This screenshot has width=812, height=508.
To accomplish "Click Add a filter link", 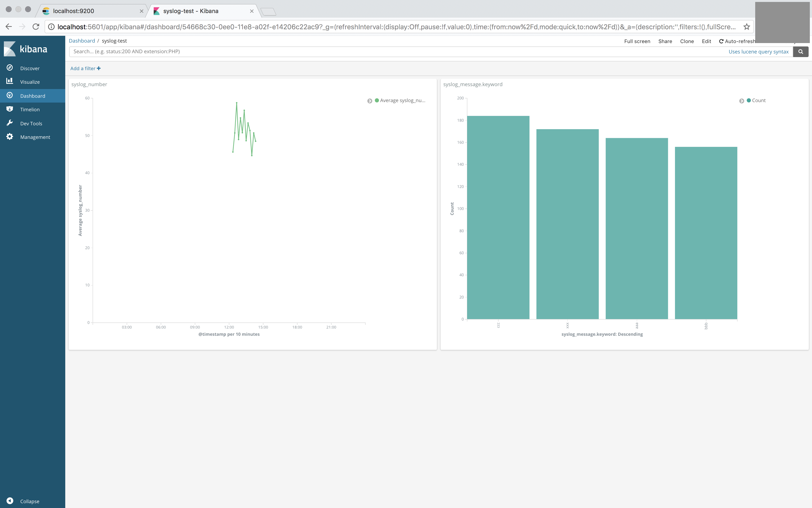I will [83, 68].
